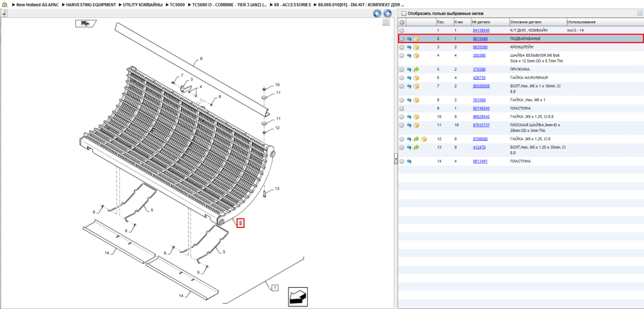Select callout 8 in the diagram
Screen dimensions: 644x309
click(x=220, y=97)
